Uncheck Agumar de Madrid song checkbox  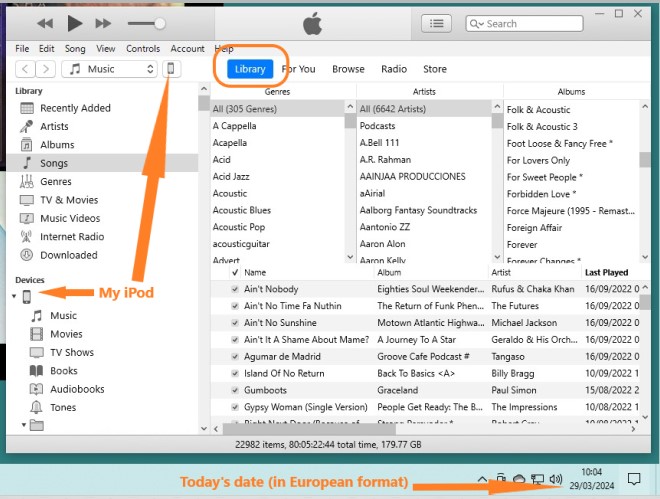(x=235, y=356)
